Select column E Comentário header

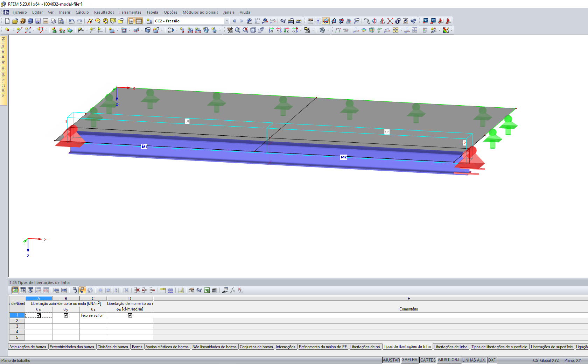pyautogui.click(x=409, y=298)
